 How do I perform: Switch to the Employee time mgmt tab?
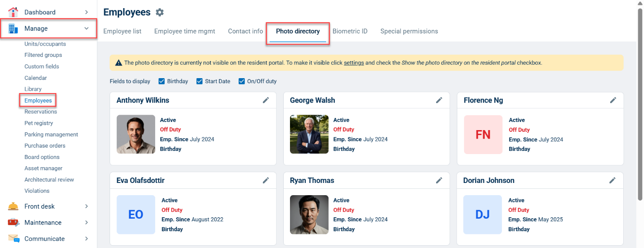184,31
